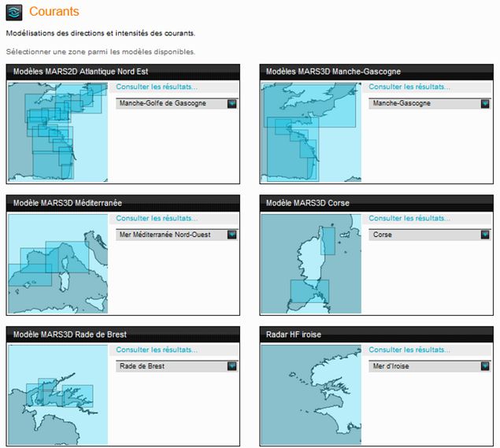Click arrow button of Corse selector
Screen dimensions: 500x448
(x=485, y=235)
